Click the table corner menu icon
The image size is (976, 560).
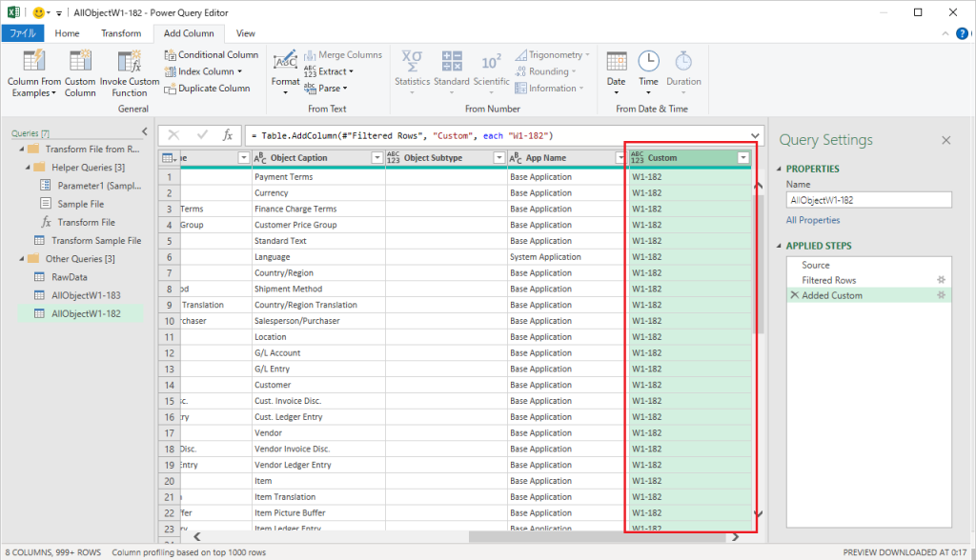[168, 158]
